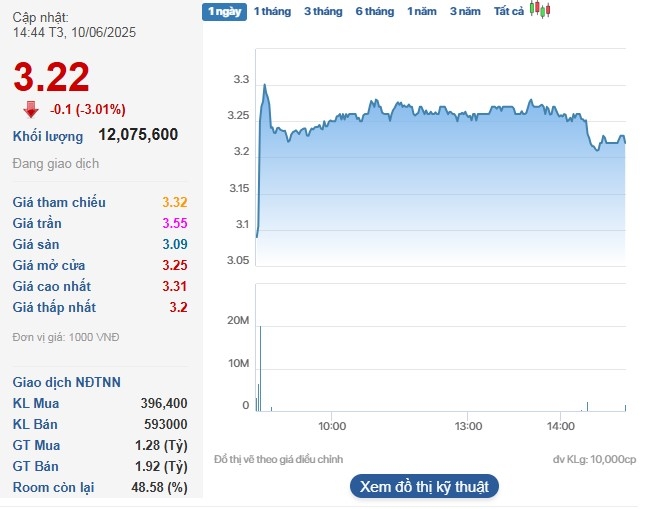Click the Giá tham chiếu value 3.32
Image resolution: width=664 pixels, height=509 pixels.
pos(174,203)
